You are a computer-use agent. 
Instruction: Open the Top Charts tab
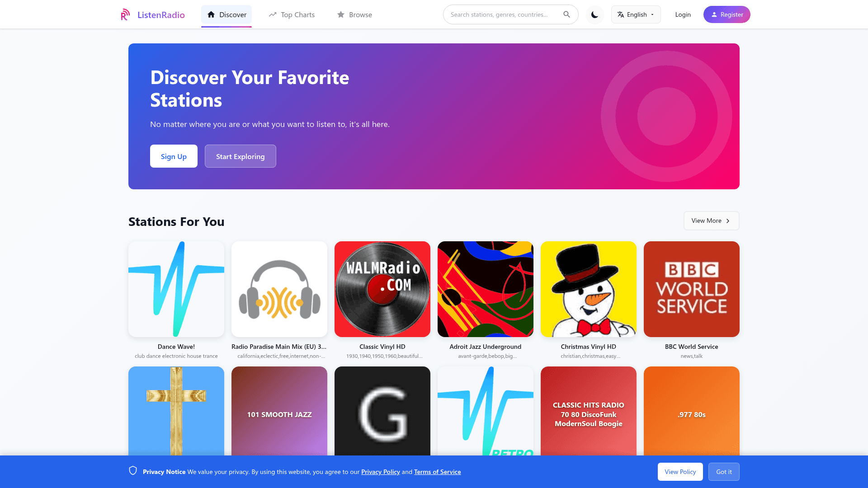pos(292,14)
